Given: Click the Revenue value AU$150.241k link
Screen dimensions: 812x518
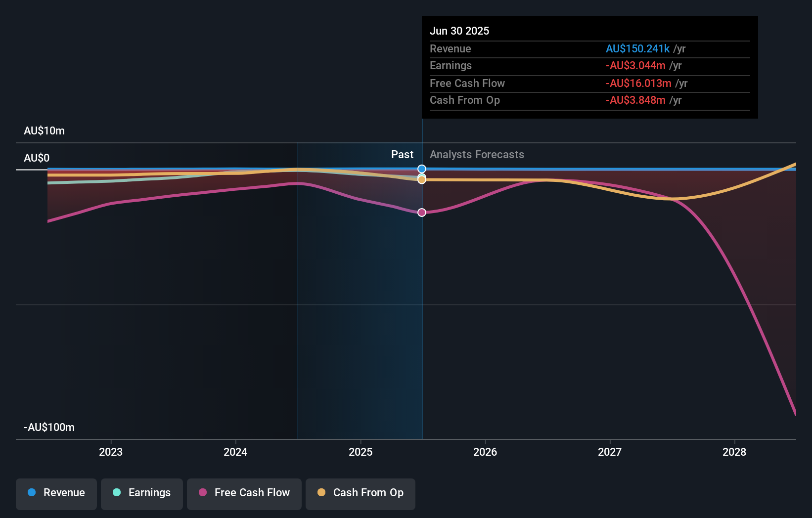Looking at the screenshot, I should click(638, 48).
